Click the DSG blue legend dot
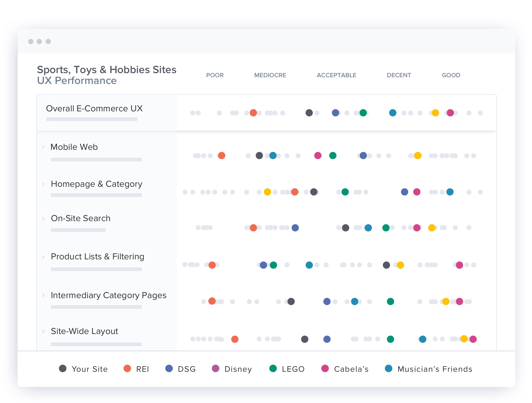 coord(169,368)
